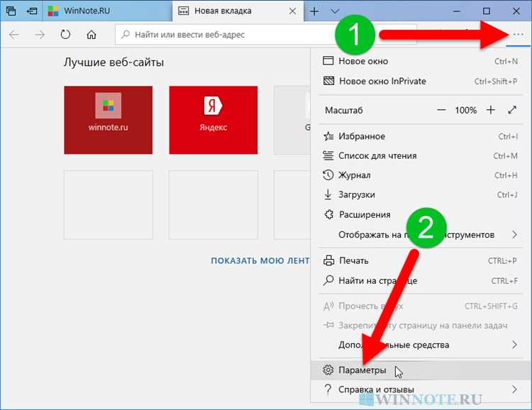The height and width of the screenshot is (410, 532).
Task: Increase zoom with the plus button
Action: point(491,110)
